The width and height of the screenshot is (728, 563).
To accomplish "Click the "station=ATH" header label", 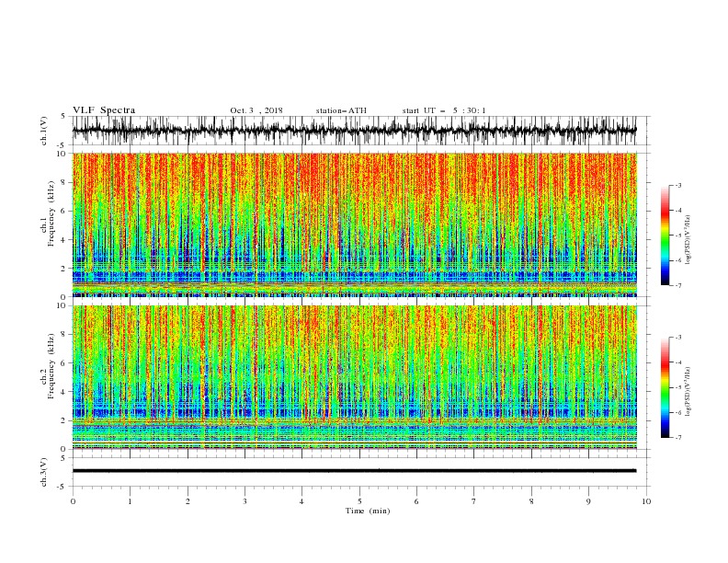I will tap(341, 110).
